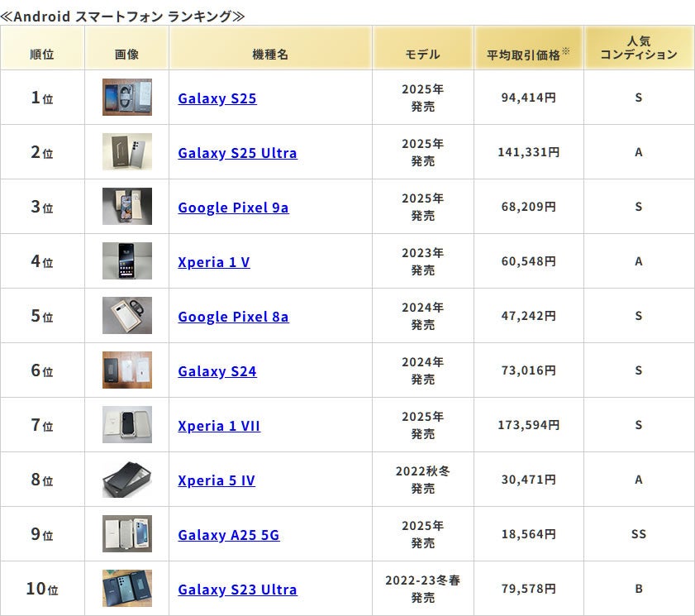The width and height of the screenshot is (695, 616).
Task: Click the A condition for Galaxy S25 Ultra
Action: tap(639, 152)
